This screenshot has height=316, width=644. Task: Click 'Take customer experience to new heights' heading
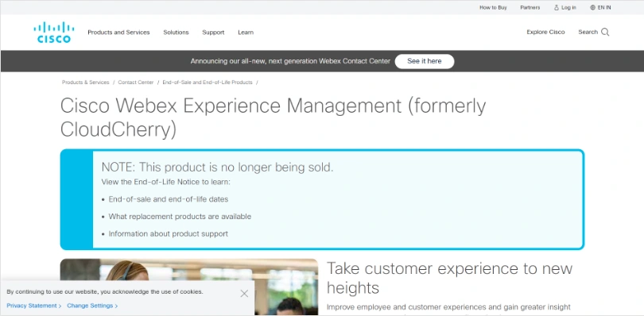pyautogui.click(x=450, y=278)
